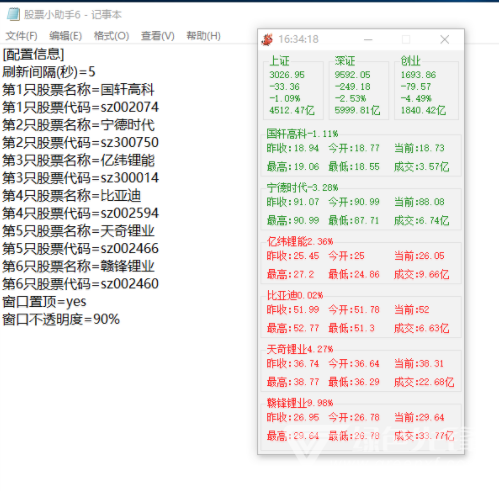This screenshot has width=499, height=491.
Task: Click 国轩高科 current price 当前:18.73
Action: click(x=419, y=148)
